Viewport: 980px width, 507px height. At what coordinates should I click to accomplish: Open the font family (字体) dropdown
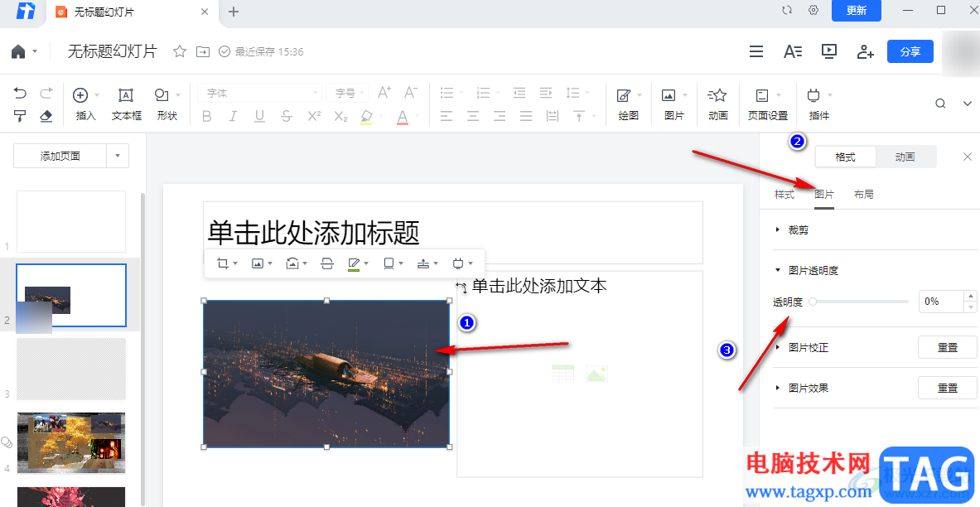(x=259, y=93)
